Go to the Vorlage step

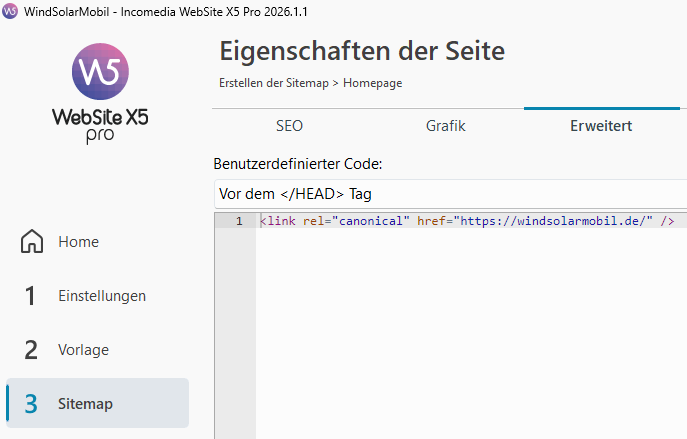pyautogui.click(x=83, y=350)
